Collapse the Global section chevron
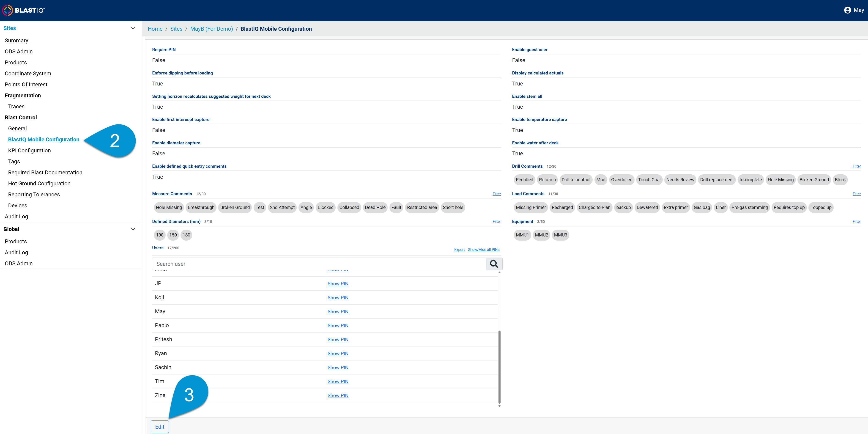Image resolution: width=868 pixels, height=434 pixels. 133,229
